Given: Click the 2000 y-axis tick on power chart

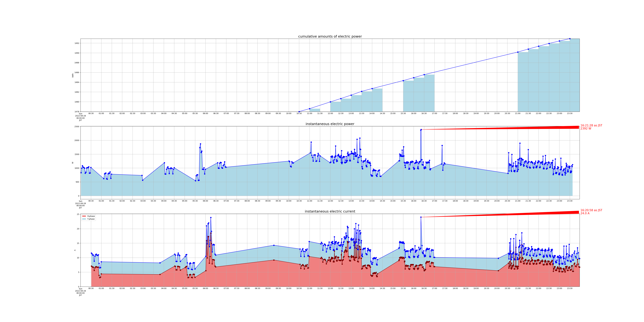Looking at the screenshot, I should (x=77, y=140).
